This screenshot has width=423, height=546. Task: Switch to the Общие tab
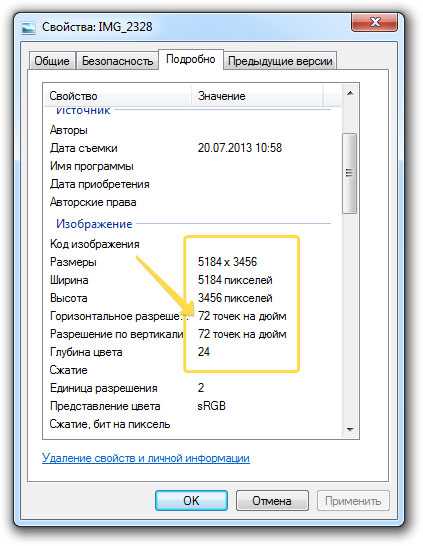tap(52, 61)
